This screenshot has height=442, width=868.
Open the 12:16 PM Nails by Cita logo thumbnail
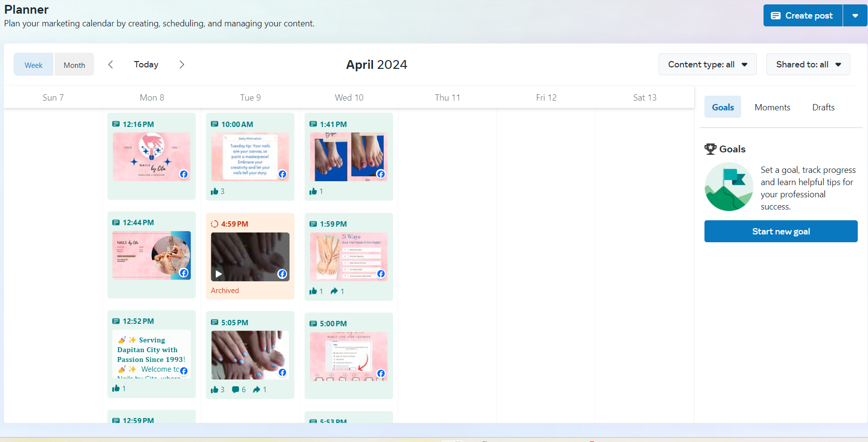(x=151, y=157)
